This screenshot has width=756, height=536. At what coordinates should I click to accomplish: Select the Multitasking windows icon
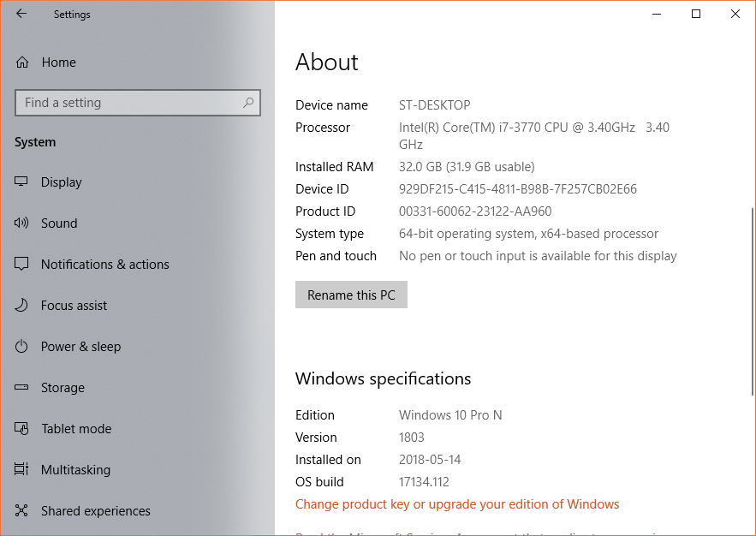21,469
